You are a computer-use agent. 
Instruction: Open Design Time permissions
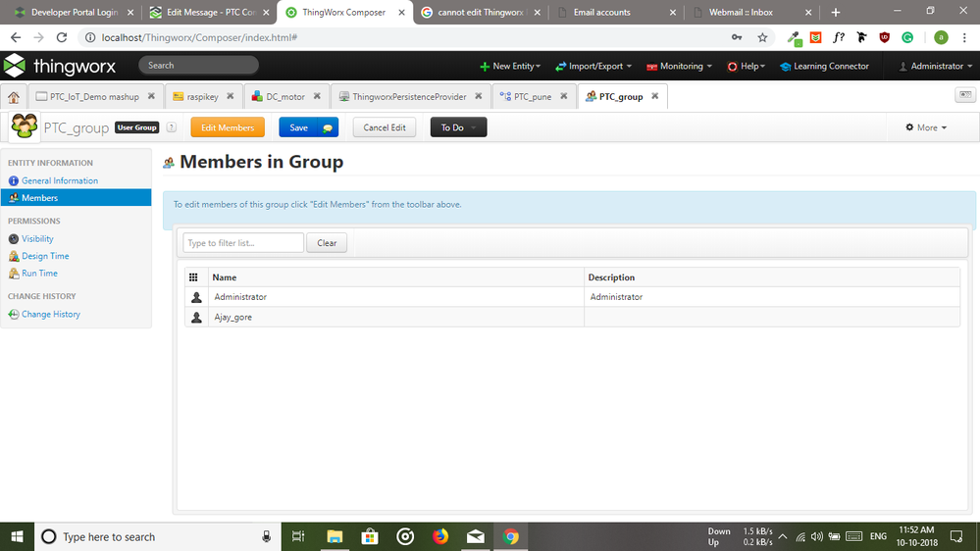pyautogui.click(x=45, y=256)
